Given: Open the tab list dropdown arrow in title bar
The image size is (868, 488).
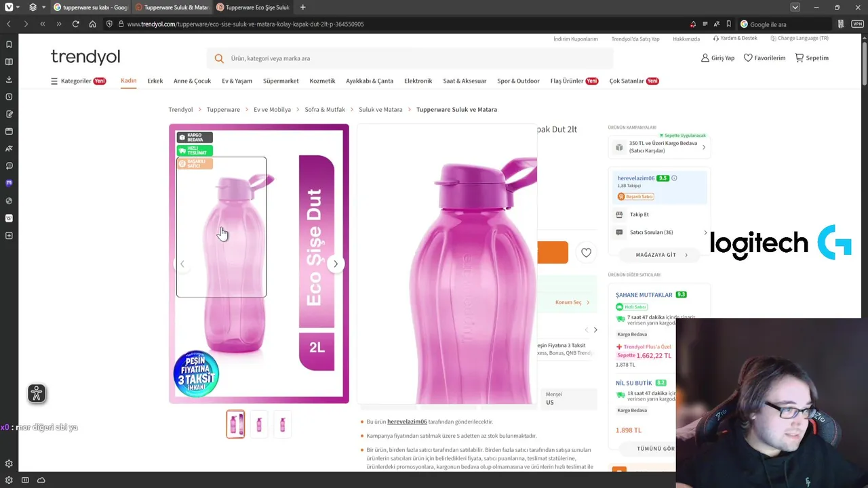Looking at the screenshot, I should [795, 7].
